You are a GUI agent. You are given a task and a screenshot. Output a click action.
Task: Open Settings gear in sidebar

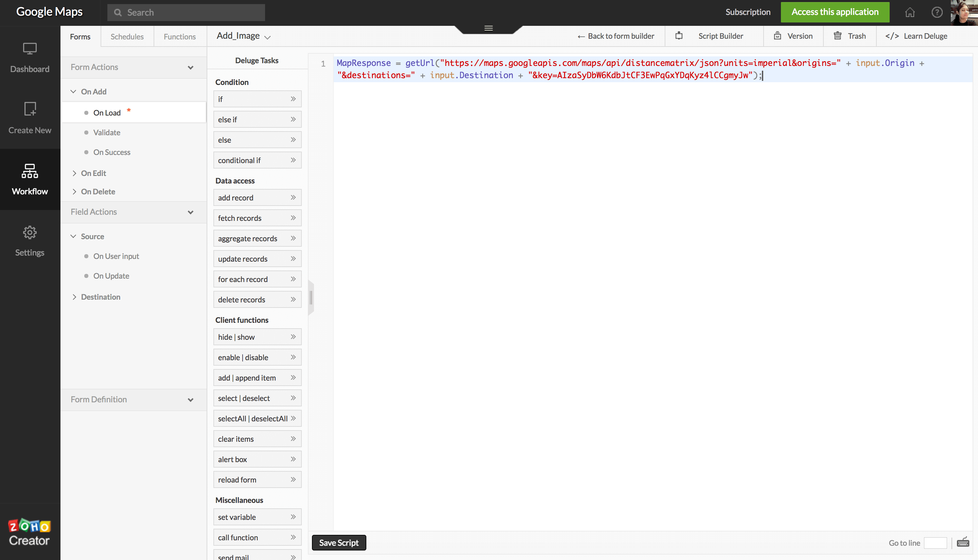(30, 232)
